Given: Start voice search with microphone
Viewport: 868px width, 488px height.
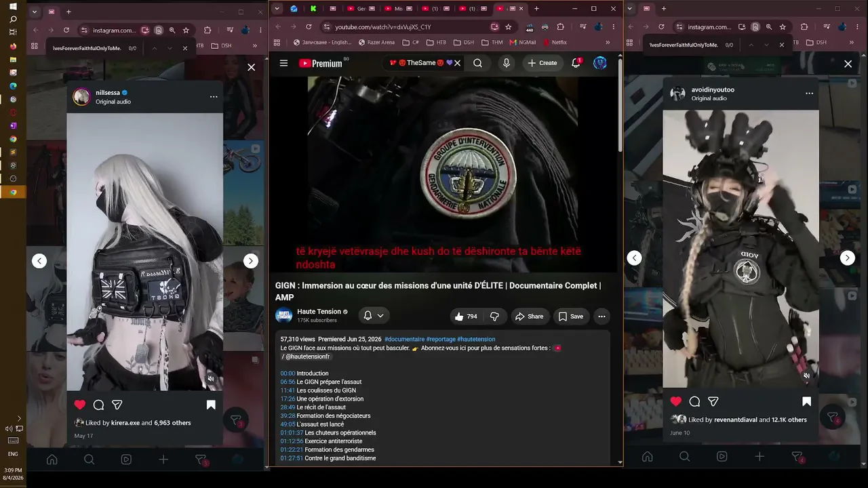Looking at the screenshot, I should point(506,63).
